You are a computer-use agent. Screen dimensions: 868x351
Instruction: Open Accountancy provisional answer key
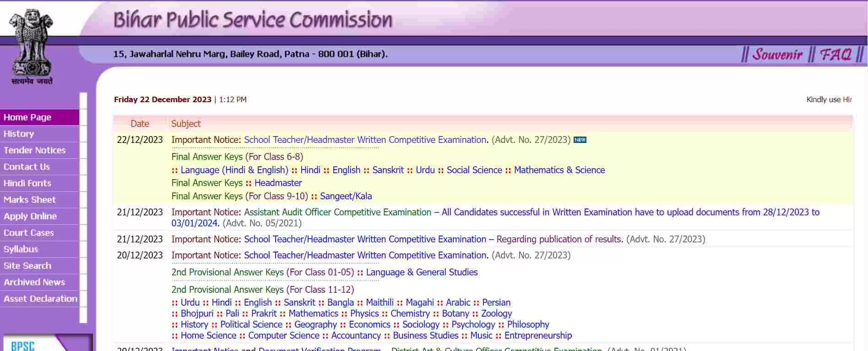pyautogui.click(x=356, y=335)
